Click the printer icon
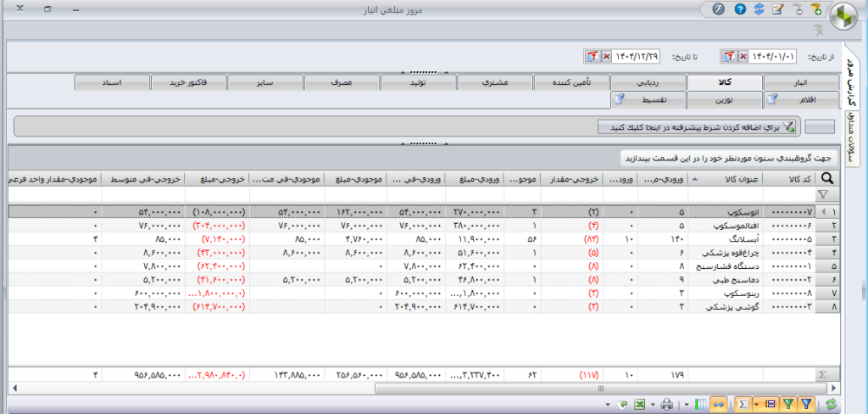868x414 pixels. coord(668,405)
